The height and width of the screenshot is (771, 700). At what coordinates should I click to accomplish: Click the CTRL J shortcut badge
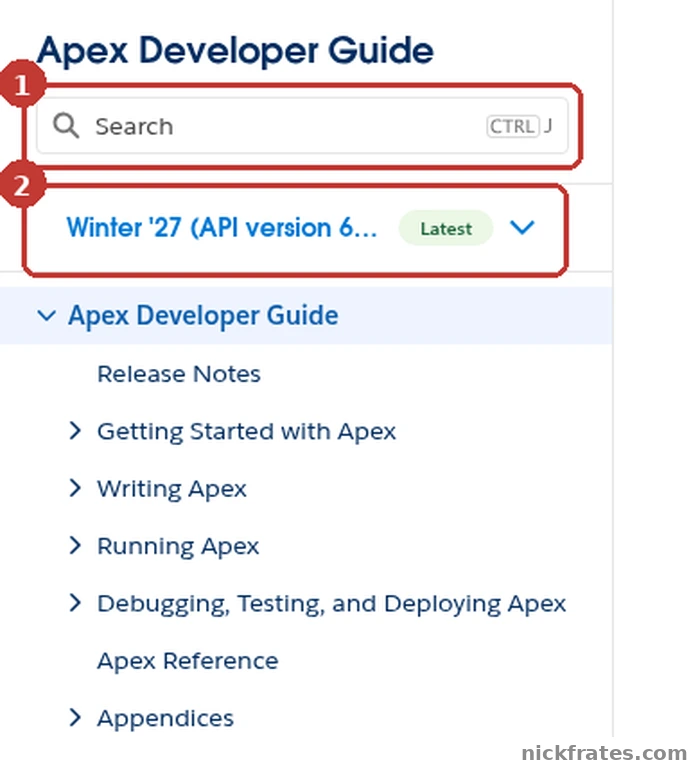pos(519,126)
